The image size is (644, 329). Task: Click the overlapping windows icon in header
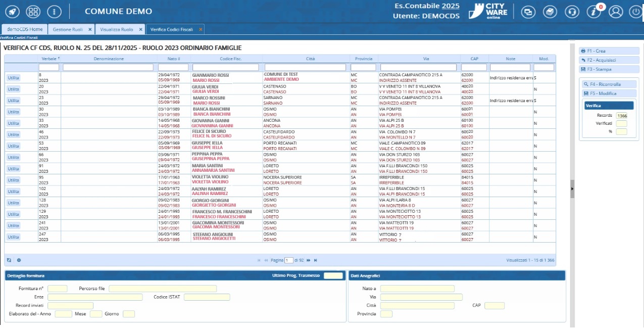coord(528,12)
